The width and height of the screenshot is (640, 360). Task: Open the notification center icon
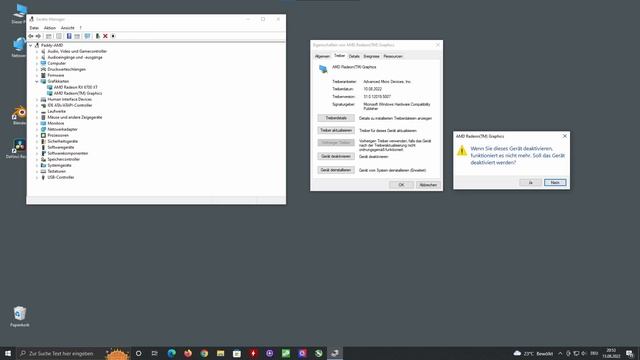[x=630, y=353]
